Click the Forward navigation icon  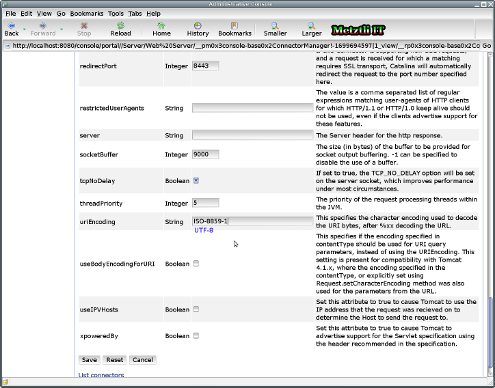43,25
